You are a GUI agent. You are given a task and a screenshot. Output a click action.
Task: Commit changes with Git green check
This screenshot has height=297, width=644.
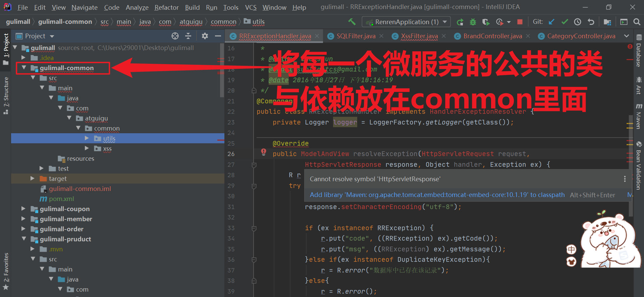tap(565, 22)
